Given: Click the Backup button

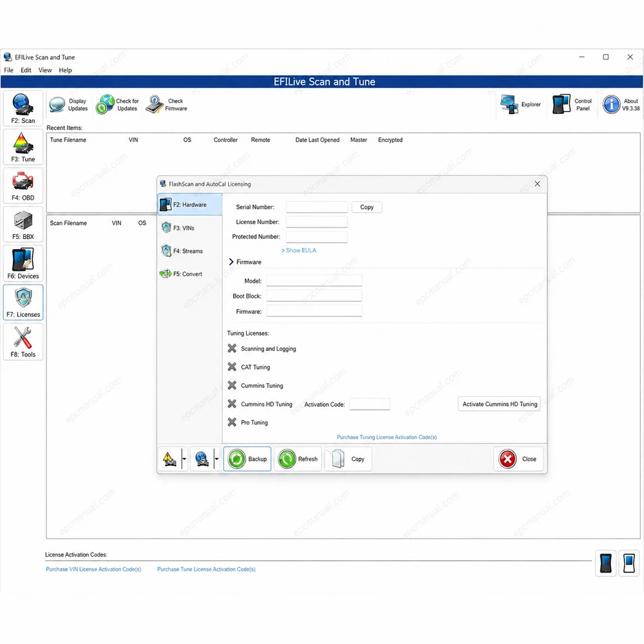Looking at the screenshot, I should click(248, 459).
